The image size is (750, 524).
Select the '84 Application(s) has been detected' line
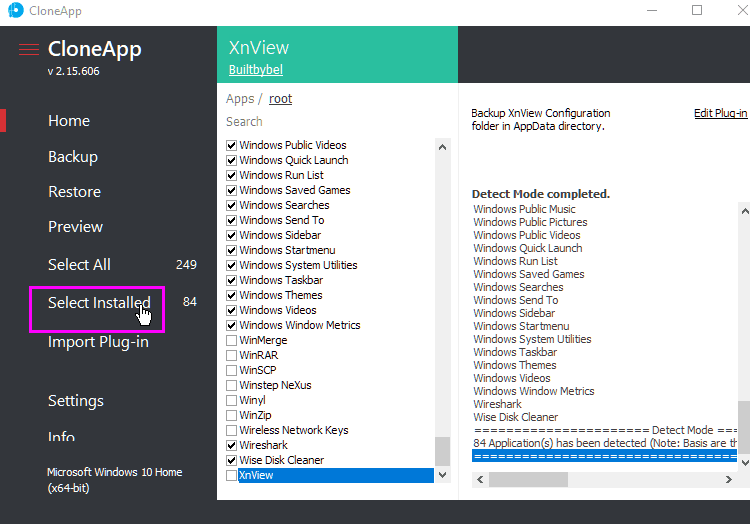point(605,443)
